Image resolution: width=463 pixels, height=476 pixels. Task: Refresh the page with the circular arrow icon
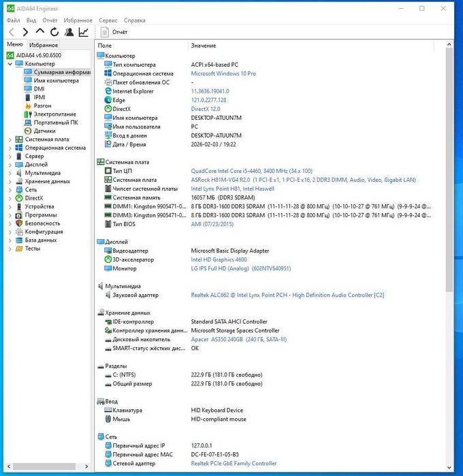[x=54, y=32]
